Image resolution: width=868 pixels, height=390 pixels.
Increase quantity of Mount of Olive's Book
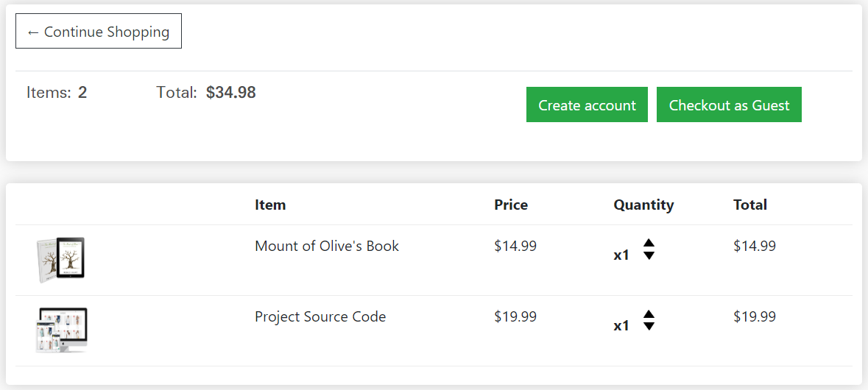click(649, 243)
